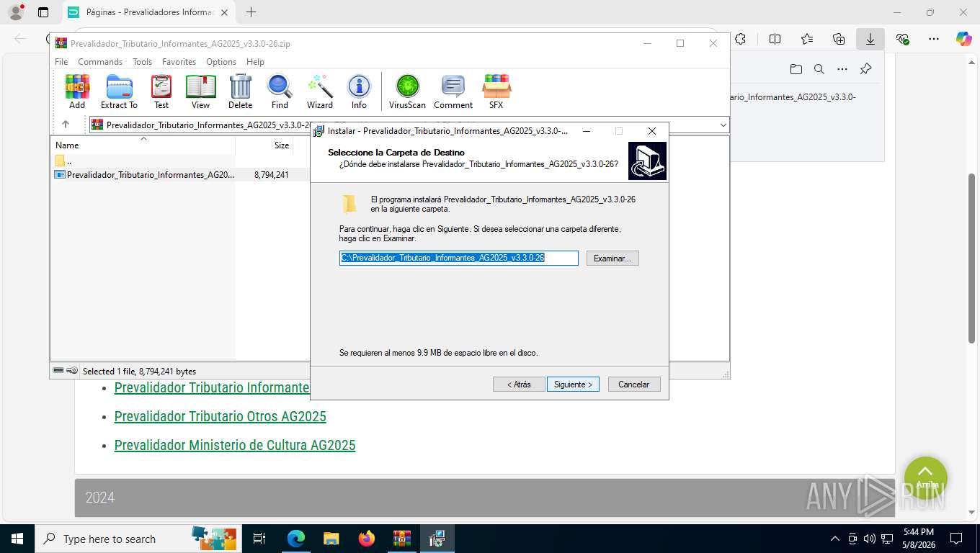Click the Siguiente button in installer
This screenshot has width=980, height=553.
(x=573, y=385)
